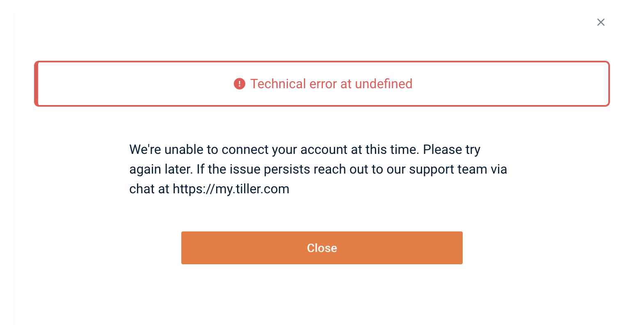Click 'again later.' in the second line

click(x=161, y=169)
